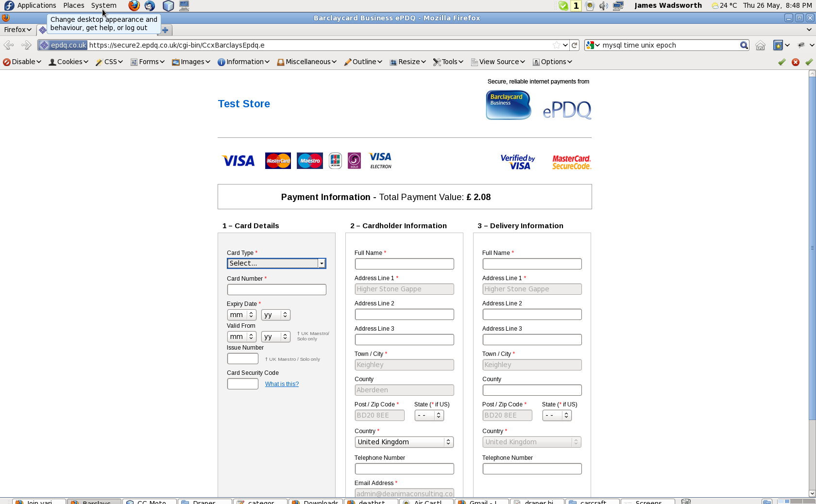
Task: Open the Cookies menu
Action: [x=68, y=62]
